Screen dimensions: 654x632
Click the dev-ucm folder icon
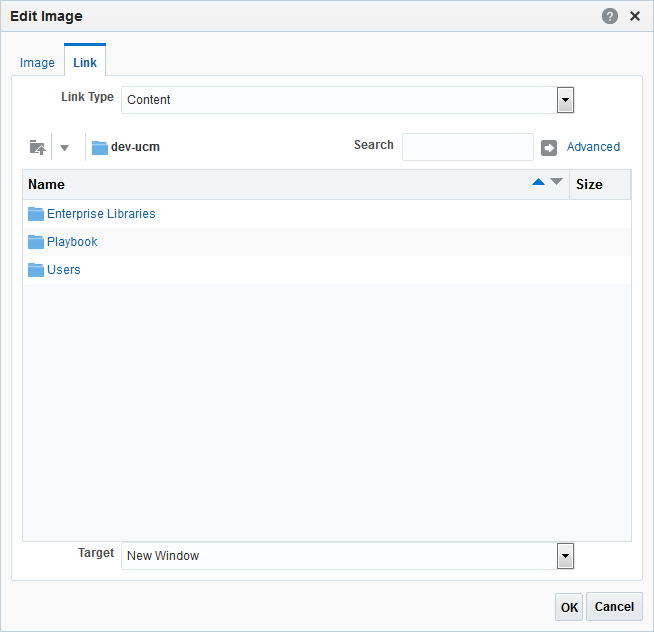pyautogui.click(x=100, y=147)
